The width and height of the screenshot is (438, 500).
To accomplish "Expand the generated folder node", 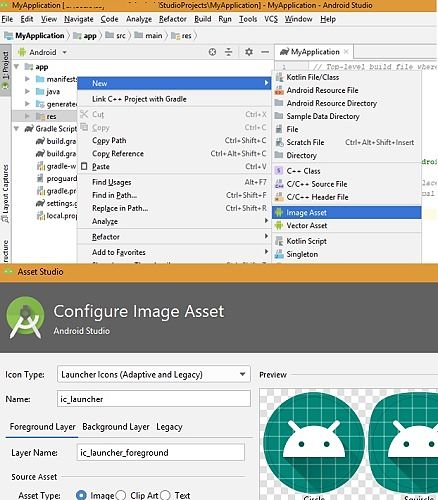I will tap(28, 104).
